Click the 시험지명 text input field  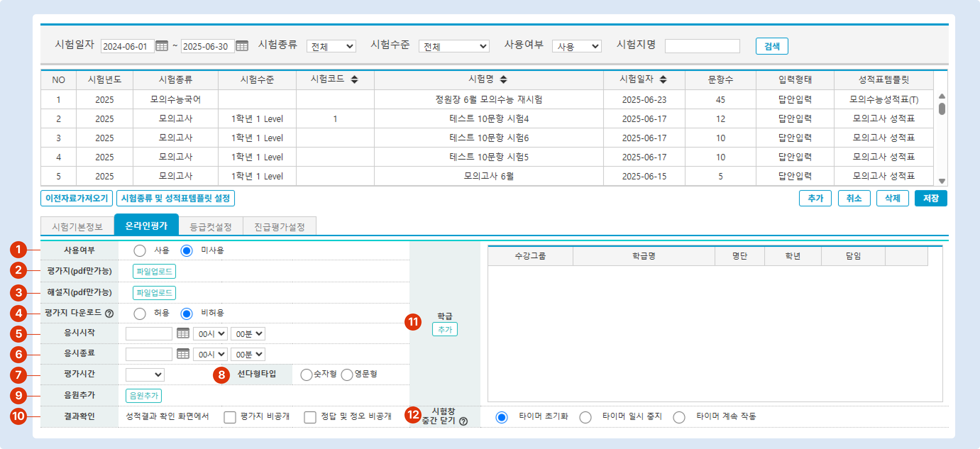point(702,46)
